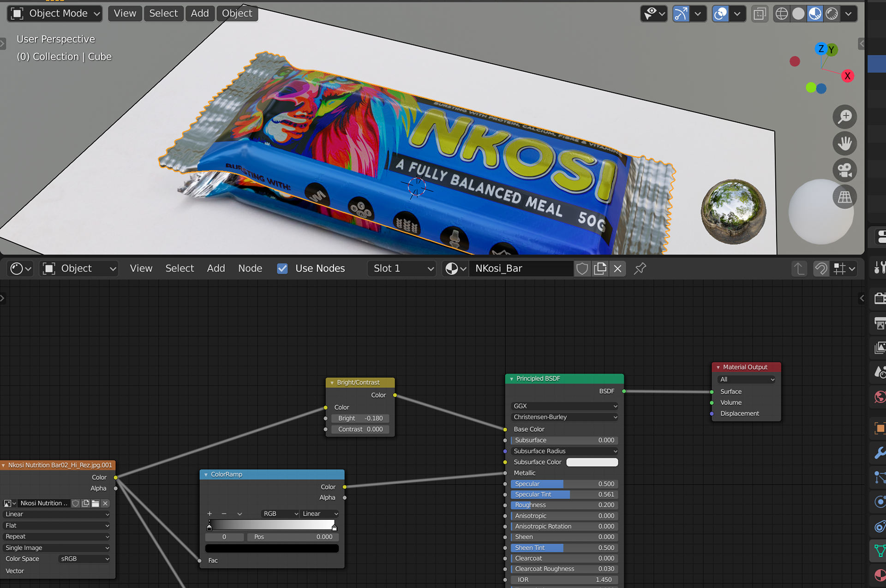Viewport: 886px width, 588px height.
Task: Open Render properties tab
Action: coord(880,298)
